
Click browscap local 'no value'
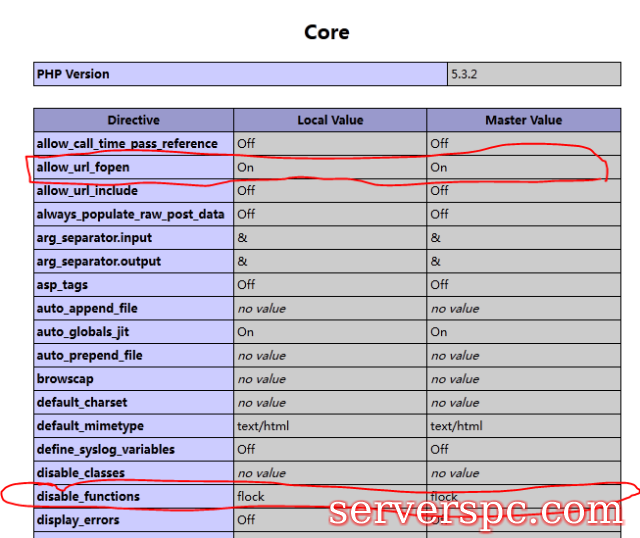[262, 379]
